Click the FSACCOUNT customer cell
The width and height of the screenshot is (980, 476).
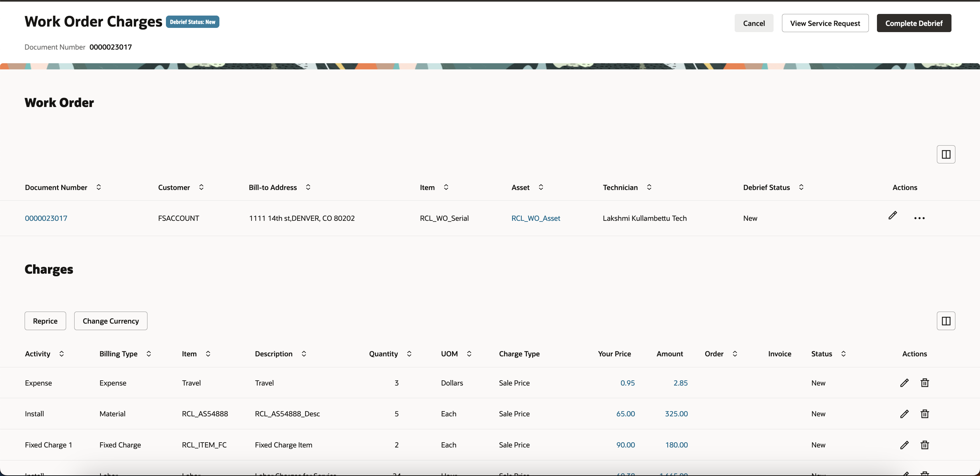pos(179,219)
